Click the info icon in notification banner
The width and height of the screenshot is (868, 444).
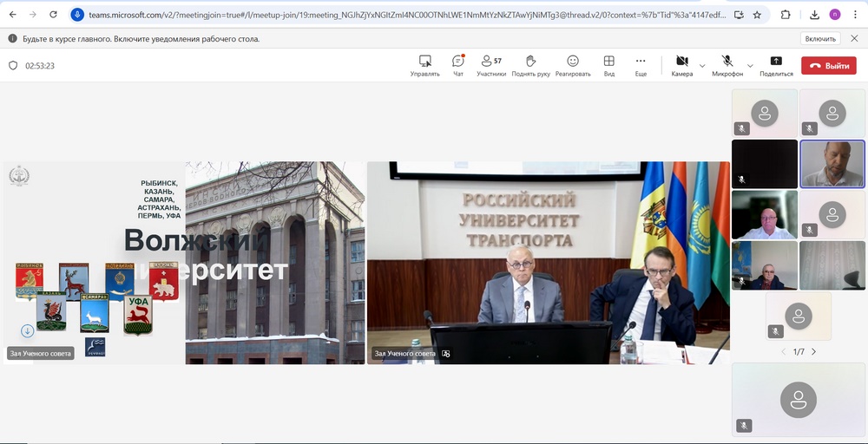coord(12,39)
